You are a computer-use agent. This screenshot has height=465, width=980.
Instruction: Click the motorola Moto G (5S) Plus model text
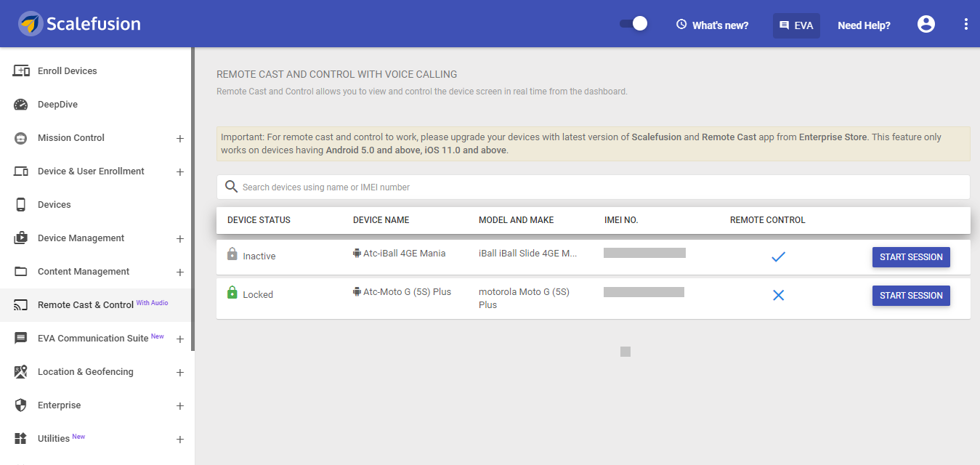pos(524,299)
